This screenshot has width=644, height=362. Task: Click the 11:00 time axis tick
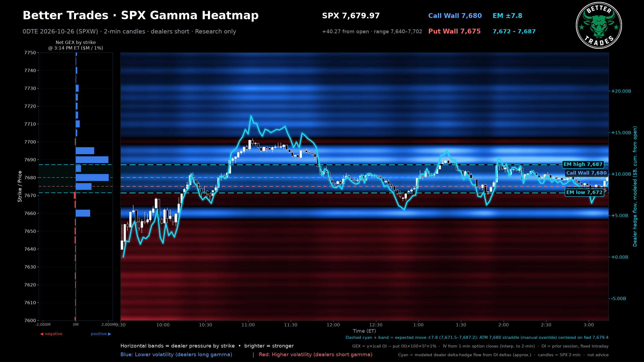(248, 325)
